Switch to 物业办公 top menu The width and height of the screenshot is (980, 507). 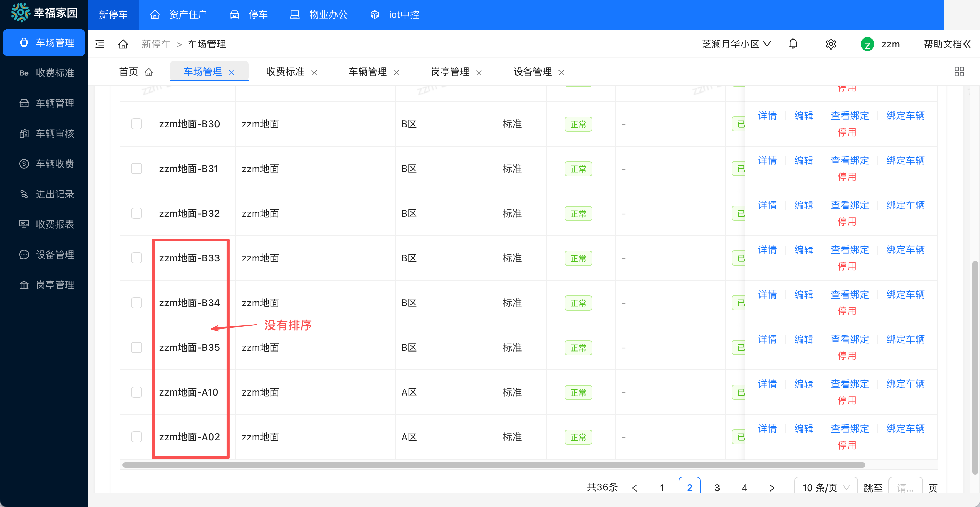point(319,15)
